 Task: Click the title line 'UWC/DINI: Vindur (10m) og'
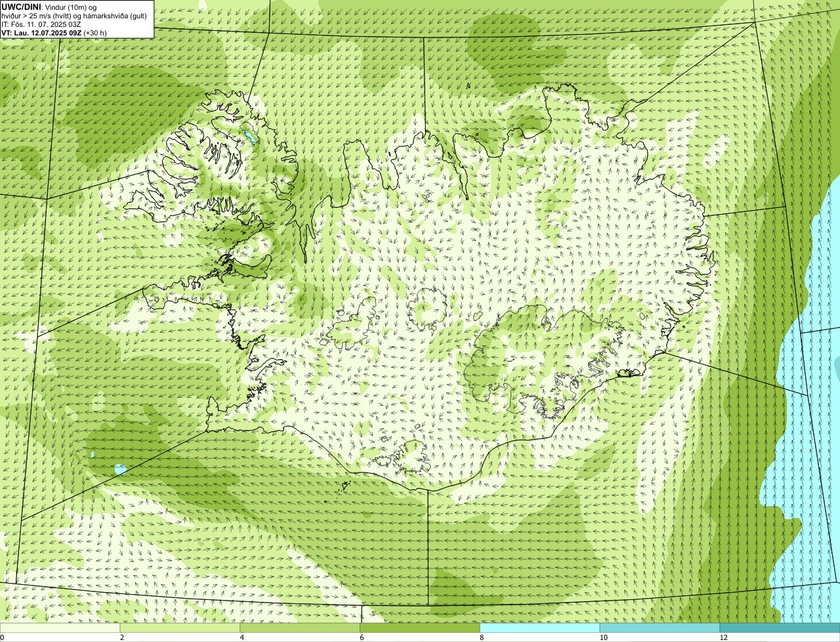[x=49, y=7]
